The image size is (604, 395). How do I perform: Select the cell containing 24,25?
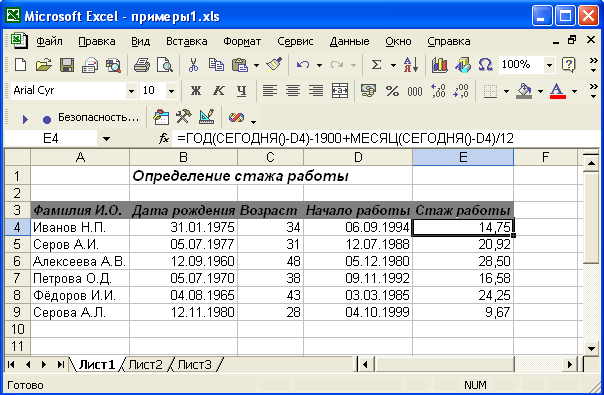tap(463, 295)
